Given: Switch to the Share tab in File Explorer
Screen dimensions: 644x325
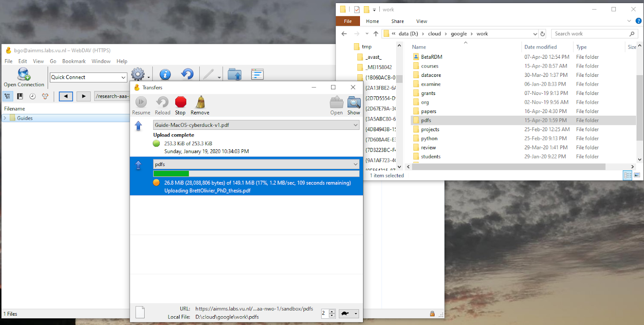Looking at the screenshot, I should click(x=397, y=21).
